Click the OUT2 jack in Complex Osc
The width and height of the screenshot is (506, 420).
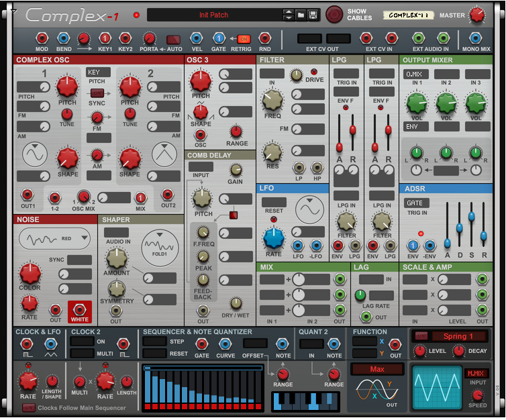click(x=168, y=195)
